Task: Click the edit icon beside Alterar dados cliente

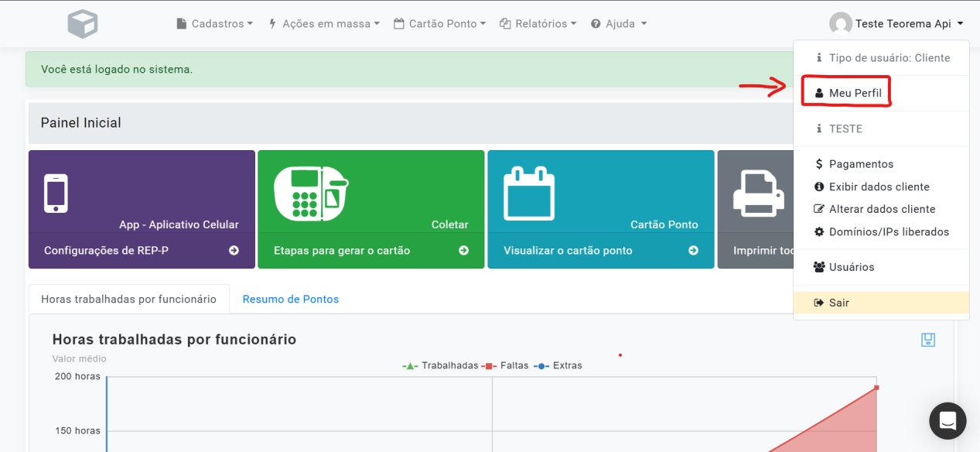Action: point(820,209)
